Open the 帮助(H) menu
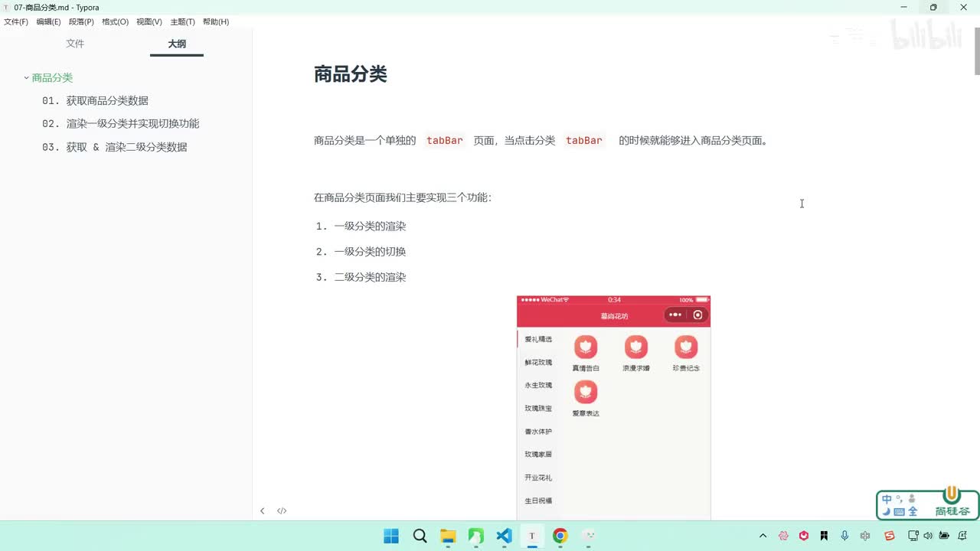The height and width of the screenshot is (551, 980). pyautogui.click(x=216, y=22)
